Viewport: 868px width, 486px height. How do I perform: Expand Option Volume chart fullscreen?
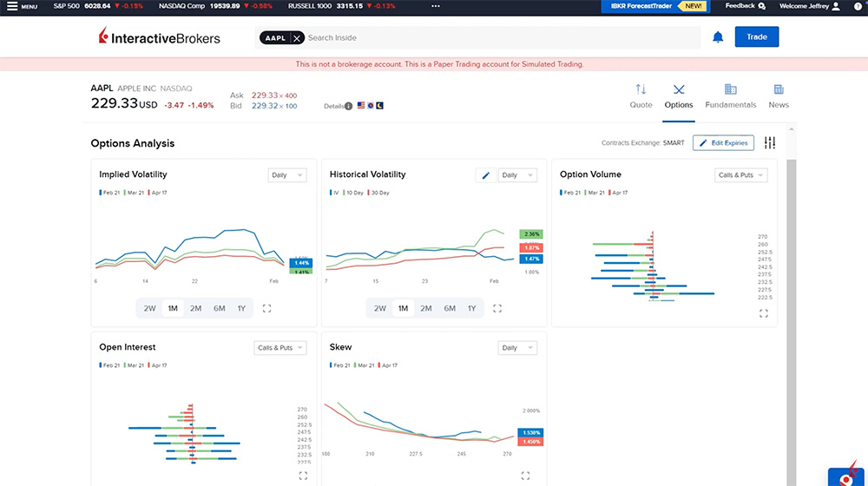tap(763, 313)
